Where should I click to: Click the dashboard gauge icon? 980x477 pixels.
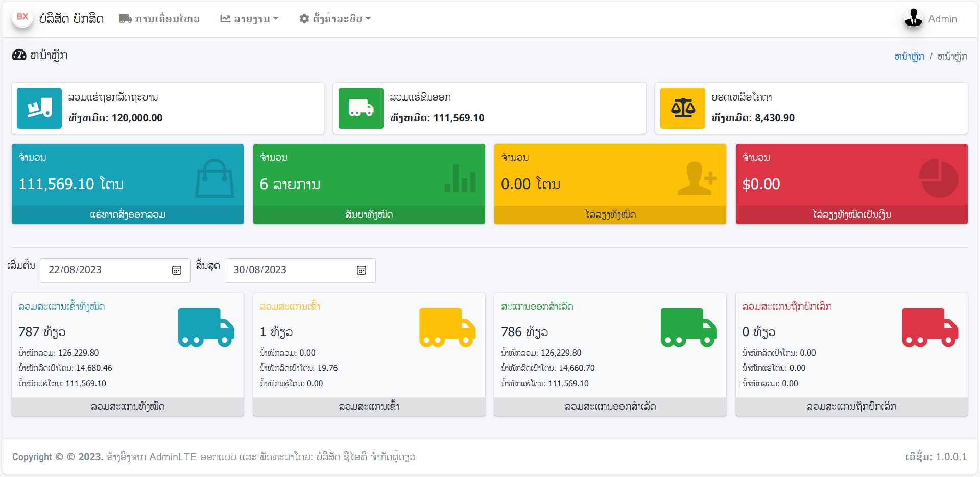(x=19, y=55)
